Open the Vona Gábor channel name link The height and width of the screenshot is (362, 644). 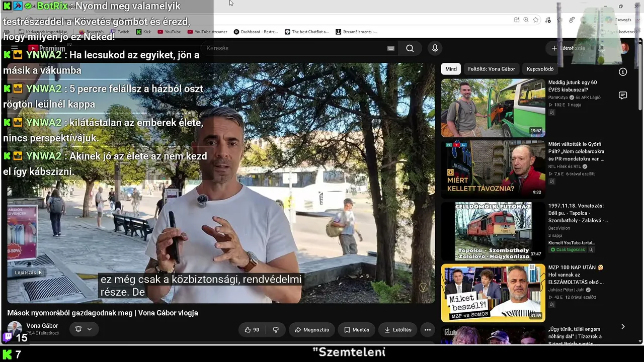click(x=42, y=326)
